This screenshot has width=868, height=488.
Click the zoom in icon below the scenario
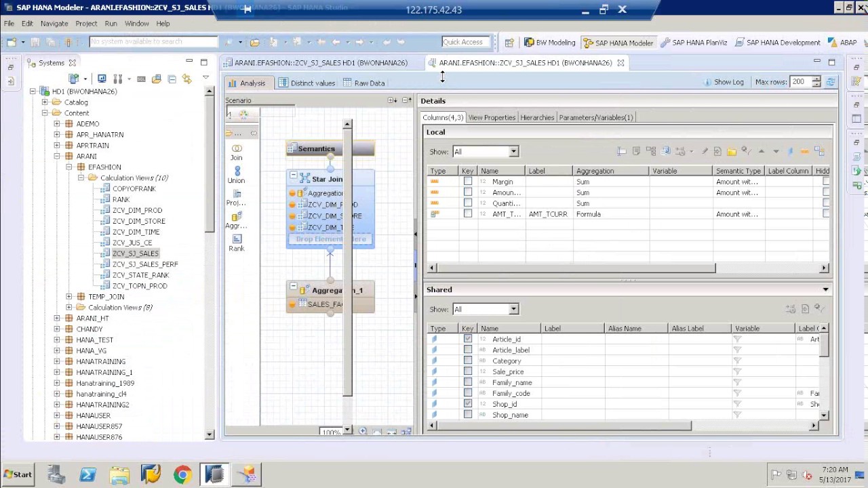click(363, 432)
